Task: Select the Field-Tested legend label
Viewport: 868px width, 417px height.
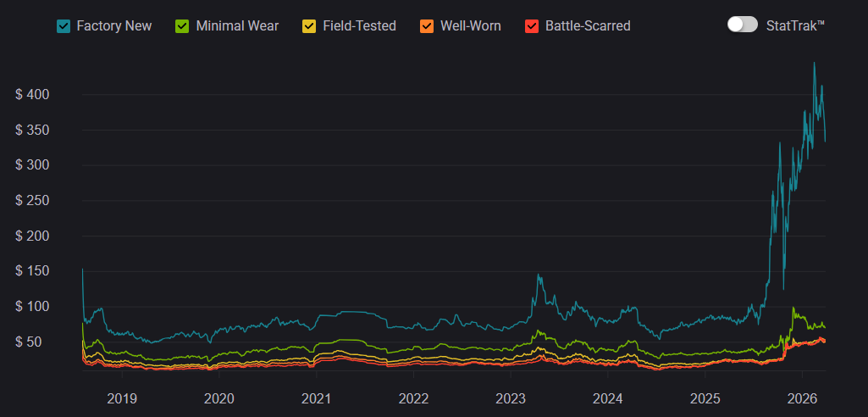Action: (x=359, y=25)
